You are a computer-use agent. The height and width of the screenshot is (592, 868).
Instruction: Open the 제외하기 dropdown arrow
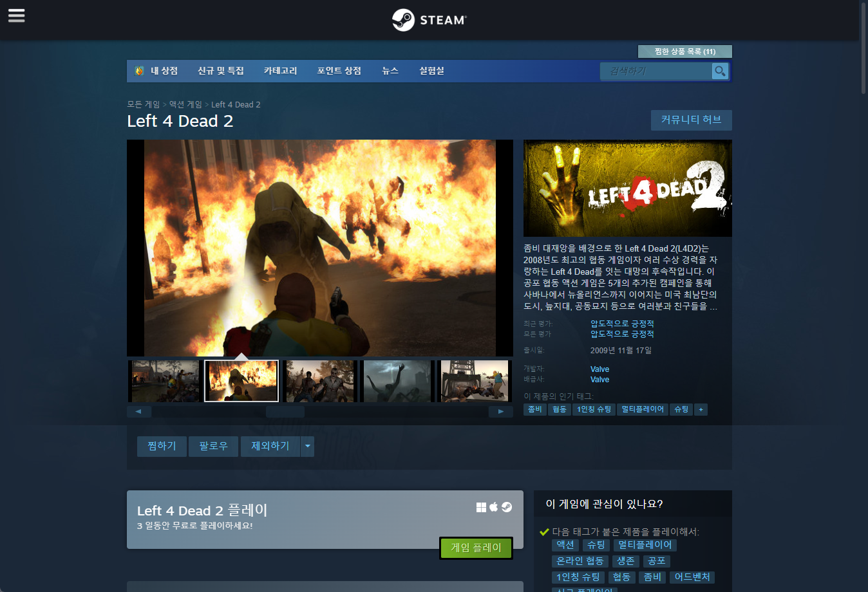point(307,446)
